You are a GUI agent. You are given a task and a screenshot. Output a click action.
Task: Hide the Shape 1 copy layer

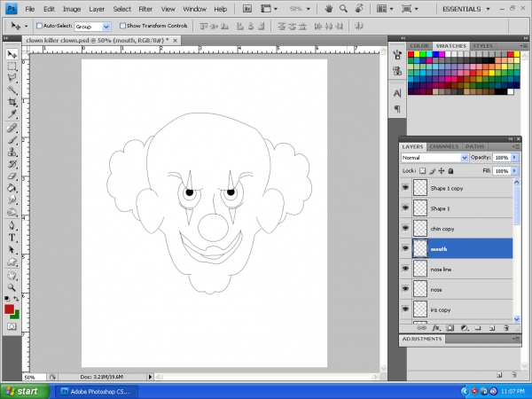point(405,188)
